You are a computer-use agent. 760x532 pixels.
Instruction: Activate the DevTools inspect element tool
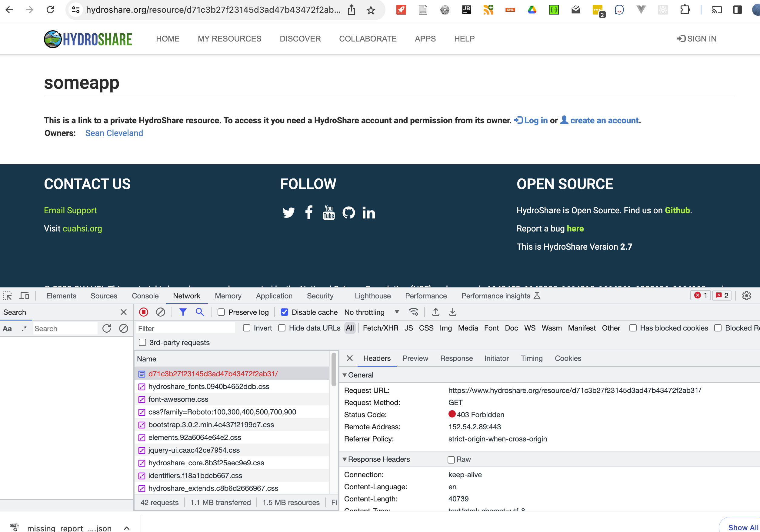7,296
